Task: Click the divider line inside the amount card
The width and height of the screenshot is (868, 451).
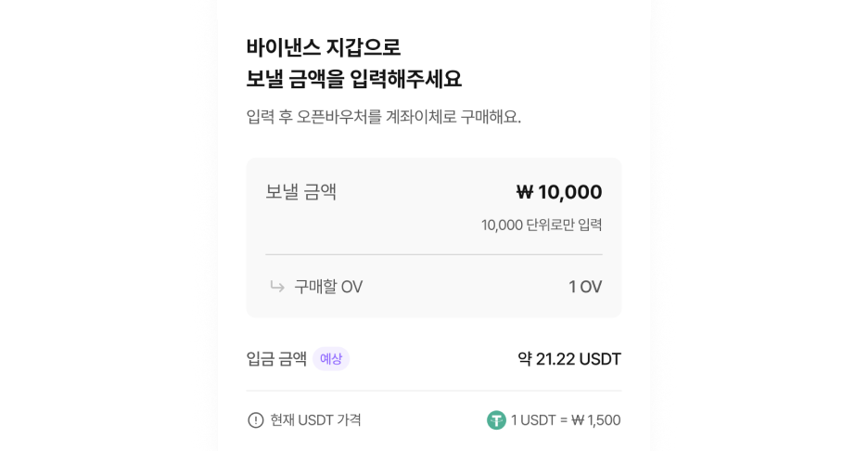Action: (433, 254)
